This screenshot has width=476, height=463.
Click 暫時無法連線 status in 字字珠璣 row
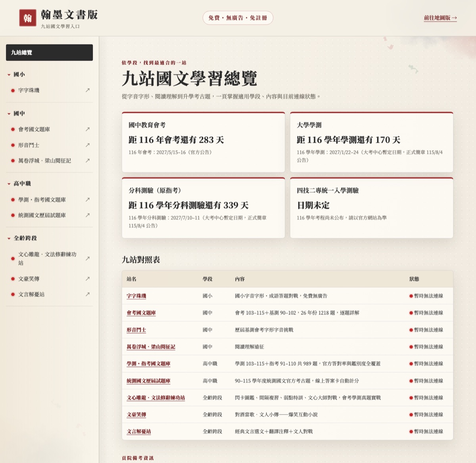(x=426, y=296)
